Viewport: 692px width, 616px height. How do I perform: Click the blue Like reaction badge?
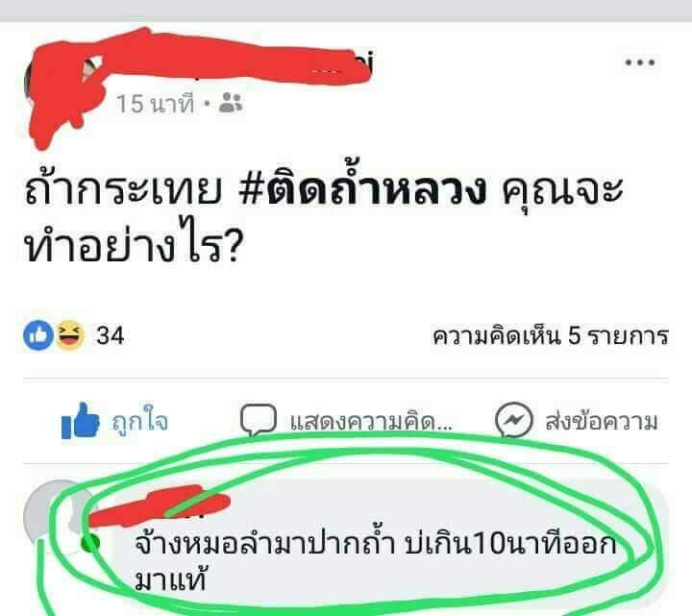tap(38, 335)
